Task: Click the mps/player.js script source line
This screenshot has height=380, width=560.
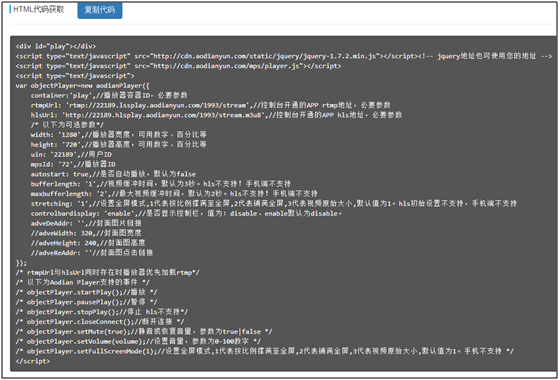Action: click(178, 66)
